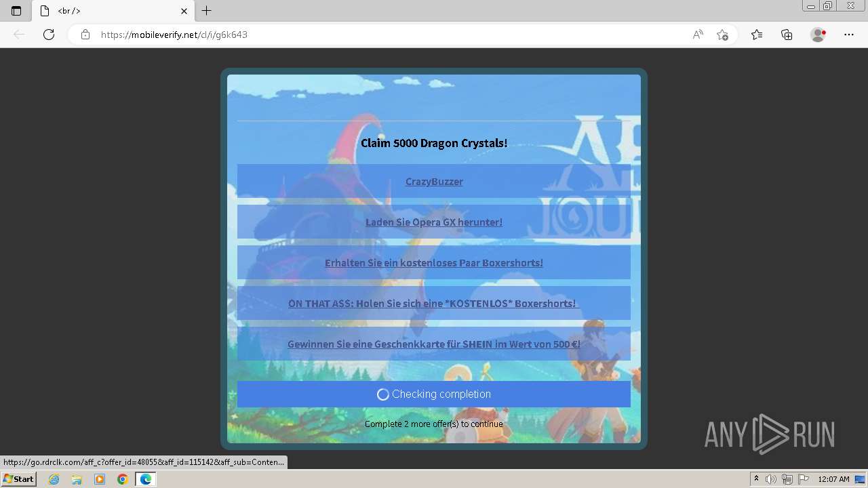Viewport: 868px width, 488px height.
Task: Open the tab actions menu icon
Action: coord(16,11)
